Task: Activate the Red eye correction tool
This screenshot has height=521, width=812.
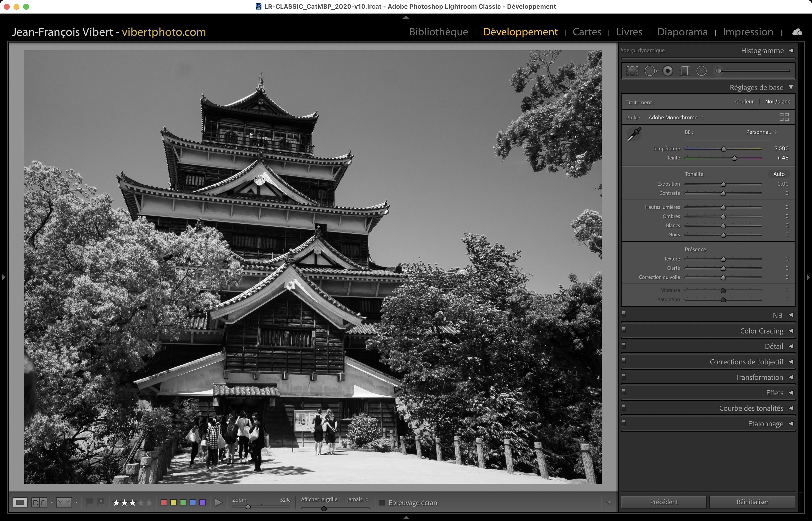Action: click(667, 71)
